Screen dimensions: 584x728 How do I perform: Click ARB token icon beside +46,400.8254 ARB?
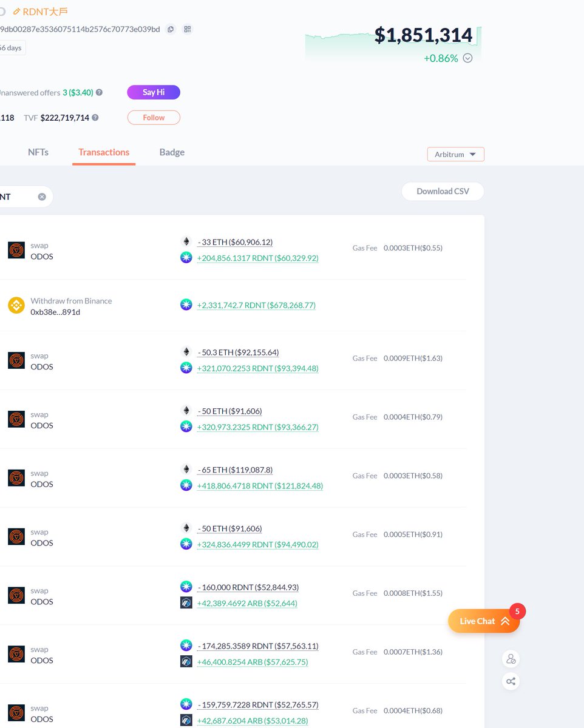click(186, 661)
